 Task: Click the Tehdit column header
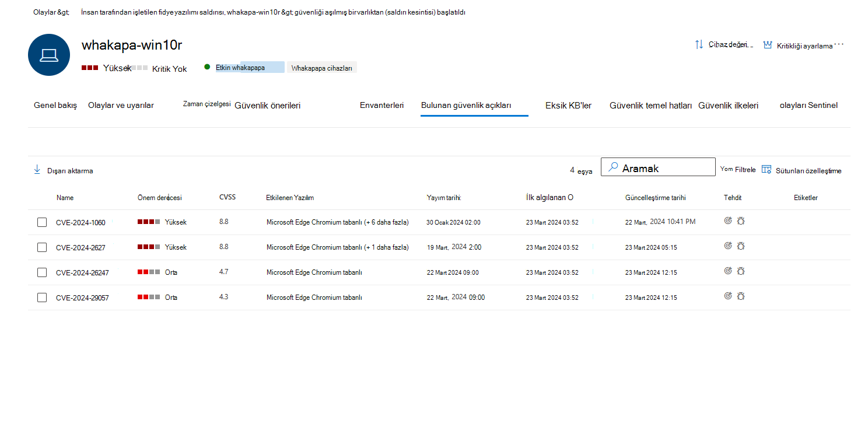pos(733,198)
